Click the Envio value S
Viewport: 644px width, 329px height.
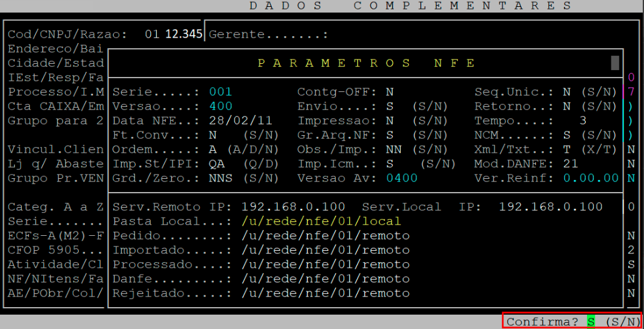pos(390,106)
